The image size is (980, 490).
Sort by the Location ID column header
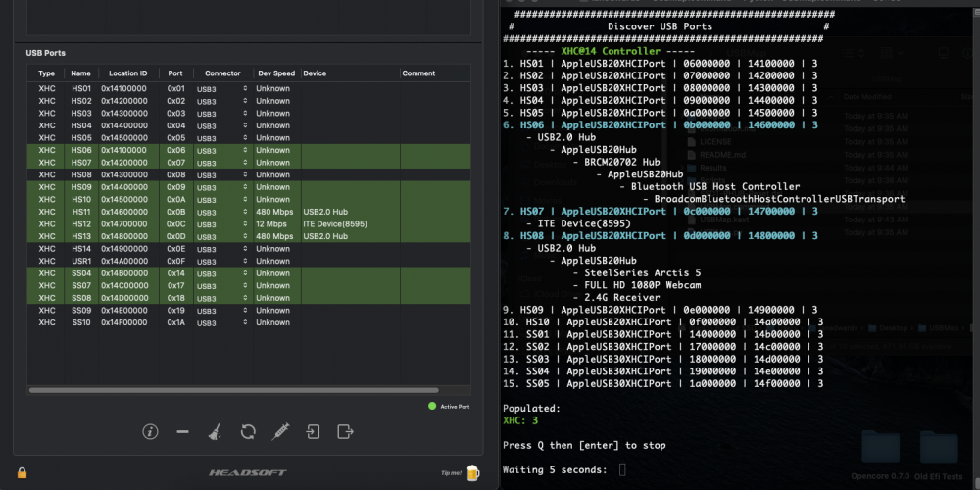[128, 73]
